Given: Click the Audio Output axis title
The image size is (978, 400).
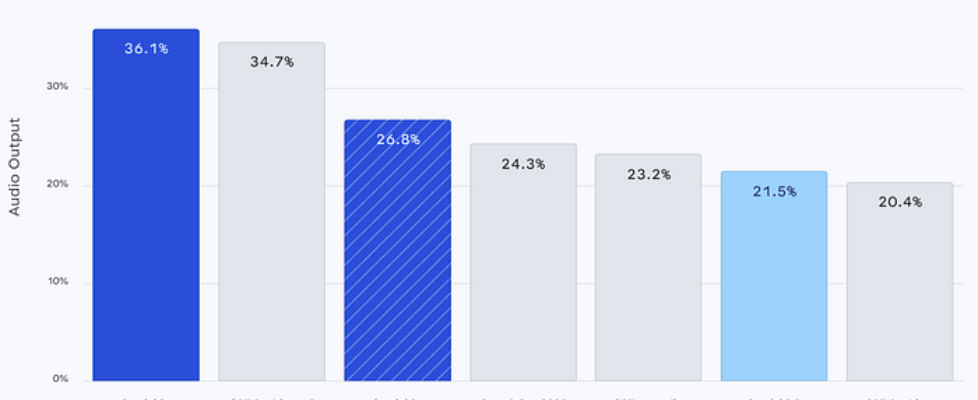Looking at the screenshot, I should (x=15, y=168).
